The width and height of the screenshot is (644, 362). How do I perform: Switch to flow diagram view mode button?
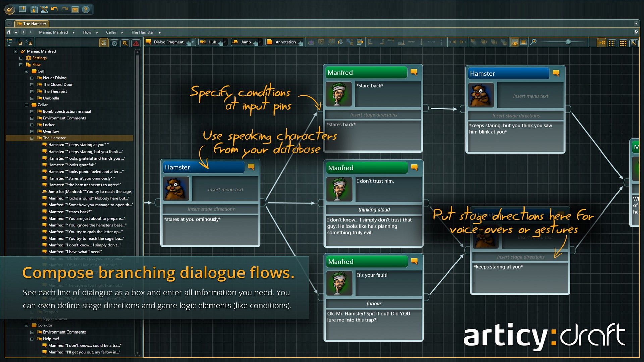(601, 43)
